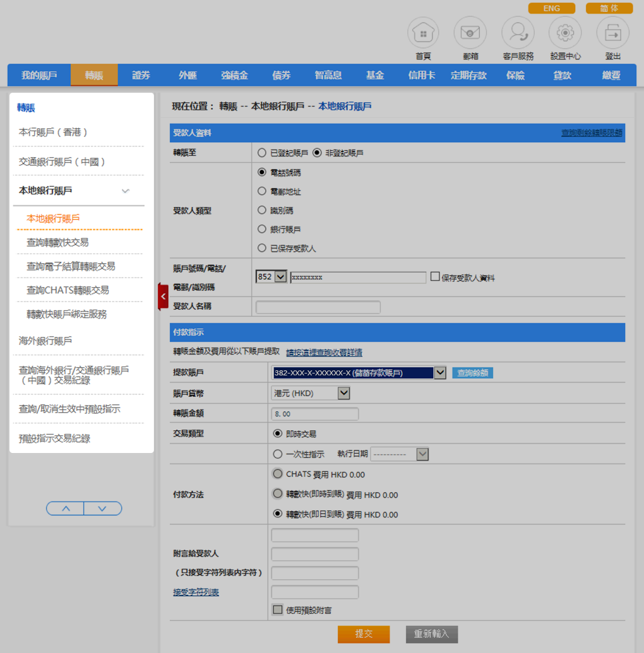Go to the 首頁 home icon
644x653 pixels.
(423, 33)
